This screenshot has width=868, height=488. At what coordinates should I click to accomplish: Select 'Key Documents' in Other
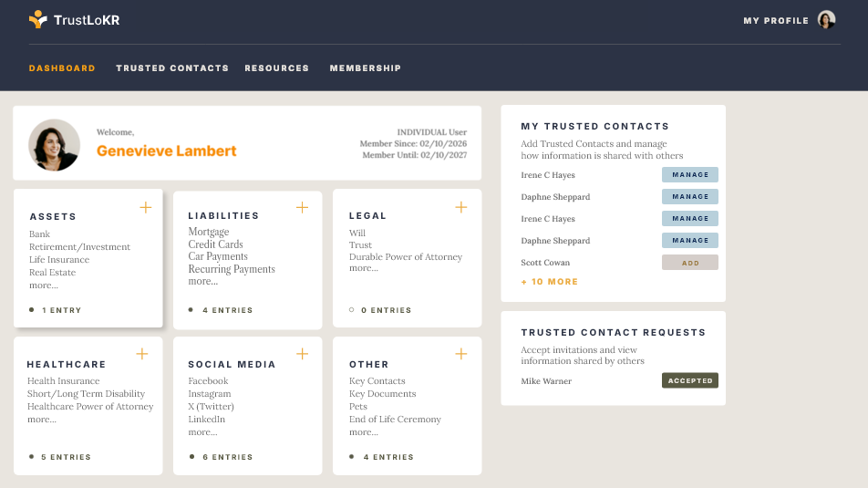[x=383, y=394]
